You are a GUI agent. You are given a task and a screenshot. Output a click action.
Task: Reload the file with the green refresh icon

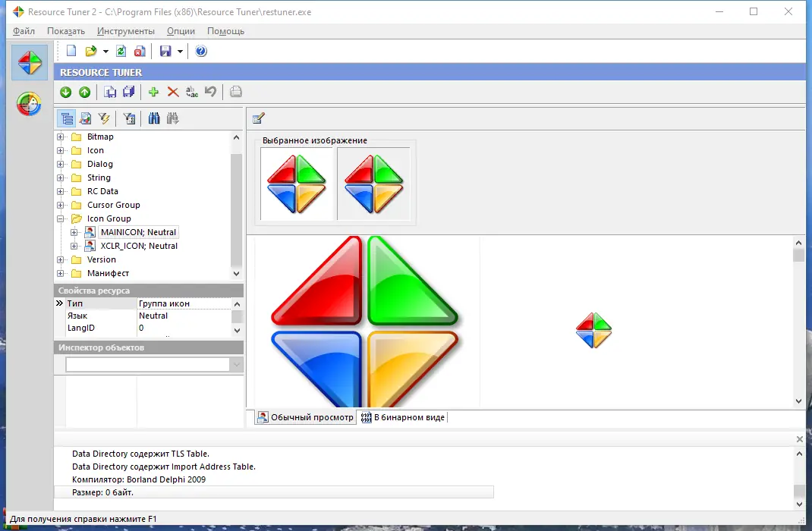121,51
